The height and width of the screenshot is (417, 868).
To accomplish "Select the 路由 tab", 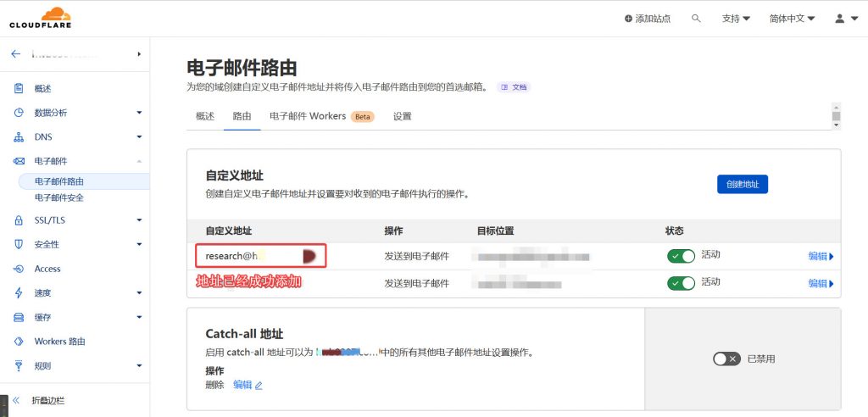I will coord(242,116).
